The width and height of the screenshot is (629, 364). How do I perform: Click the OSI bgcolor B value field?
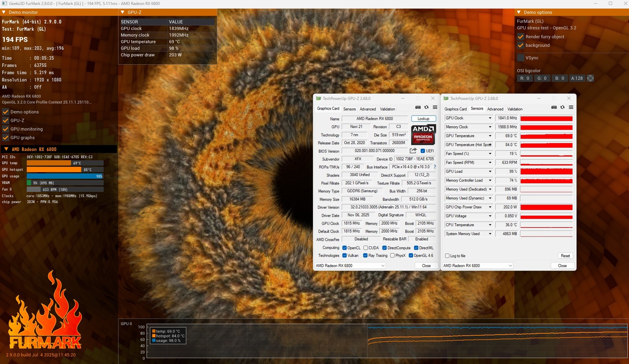click(x=560, y=78)
